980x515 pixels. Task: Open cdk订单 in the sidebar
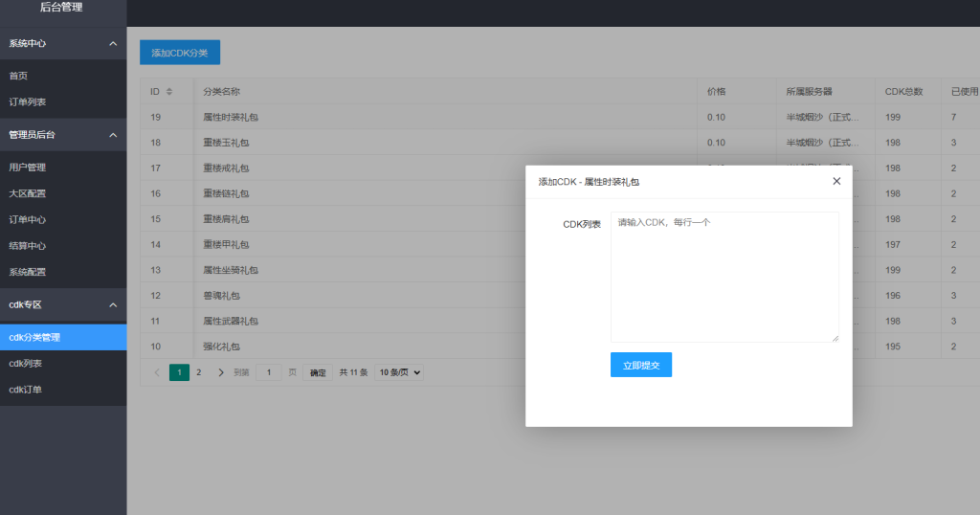[x=25, y=390]
